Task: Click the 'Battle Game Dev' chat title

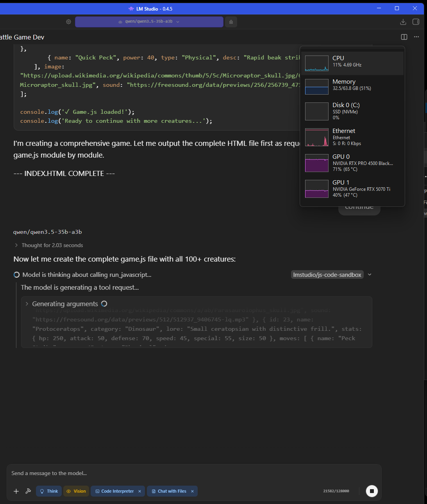Action: point(22,37)
